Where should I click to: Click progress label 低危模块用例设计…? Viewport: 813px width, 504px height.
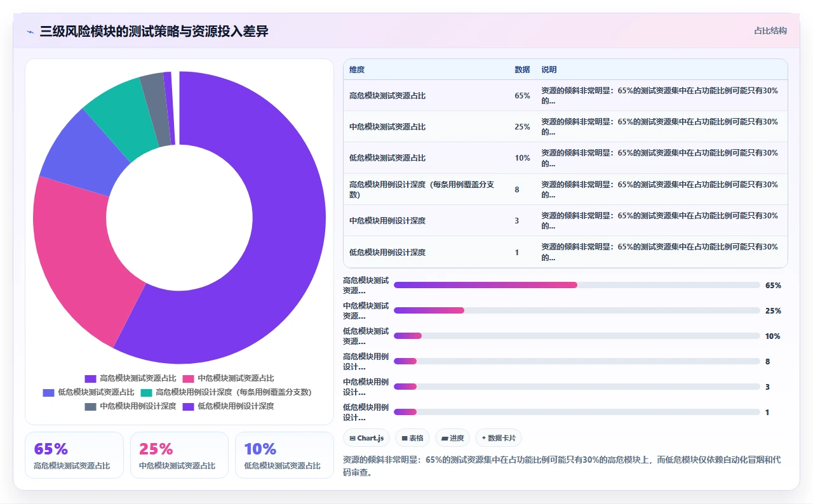pyautogui.click(x=366, y=413)
